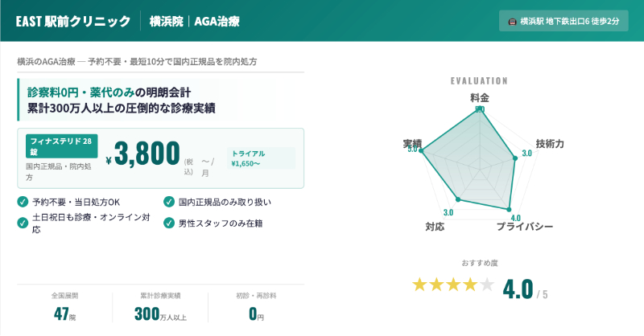Click the fifth gray rating star

[x=487, y=285]
